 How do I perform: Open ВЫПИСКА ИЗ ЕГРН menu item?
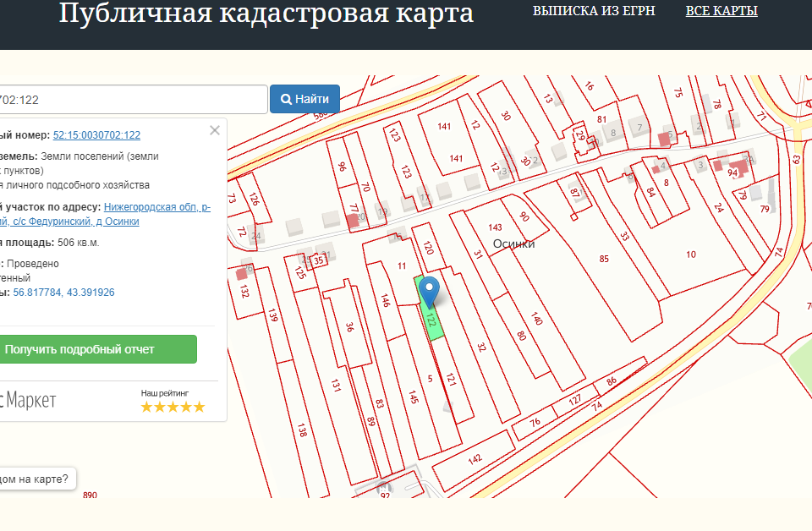tap(594, 11)
